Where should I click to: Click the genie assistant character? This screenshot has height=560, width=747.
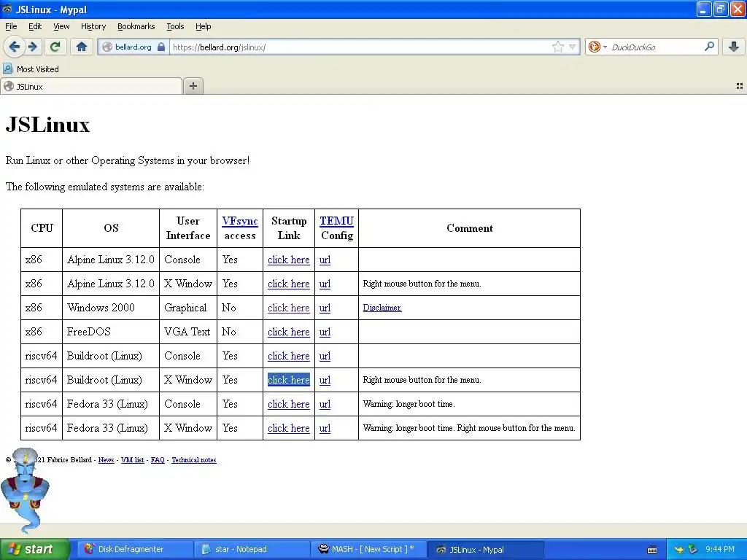click(x=25, y=491)
